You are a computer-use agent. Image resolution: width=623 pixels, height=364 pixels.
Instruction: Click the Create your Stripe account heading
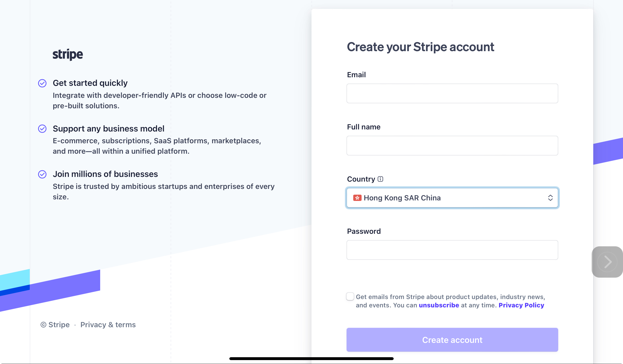point(421,47)
